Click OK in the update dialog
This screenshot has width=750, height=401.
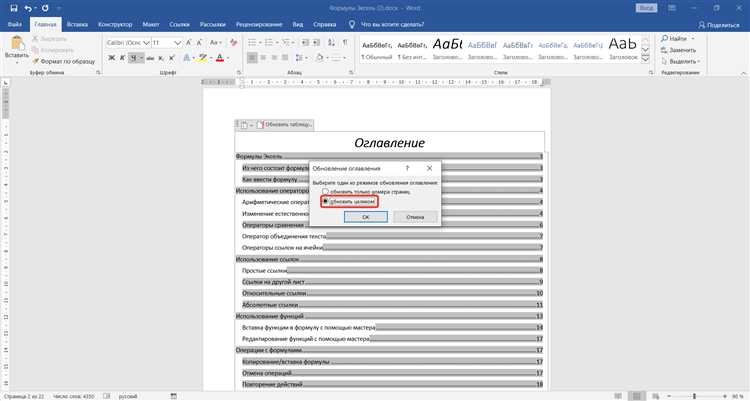pyautogui.click(x=365, y=217)
